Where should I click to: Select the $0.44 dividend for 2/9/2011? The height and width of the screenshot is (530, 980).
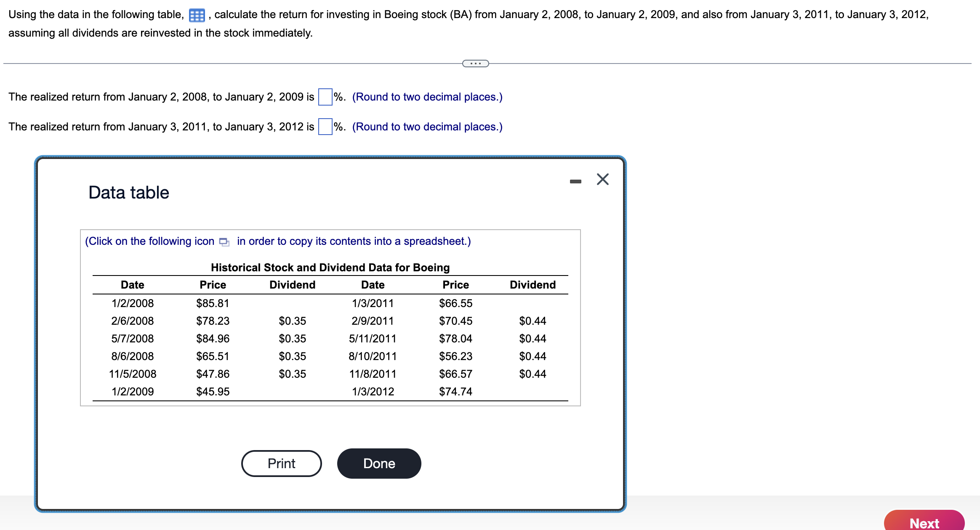click(x=532, y=321)
